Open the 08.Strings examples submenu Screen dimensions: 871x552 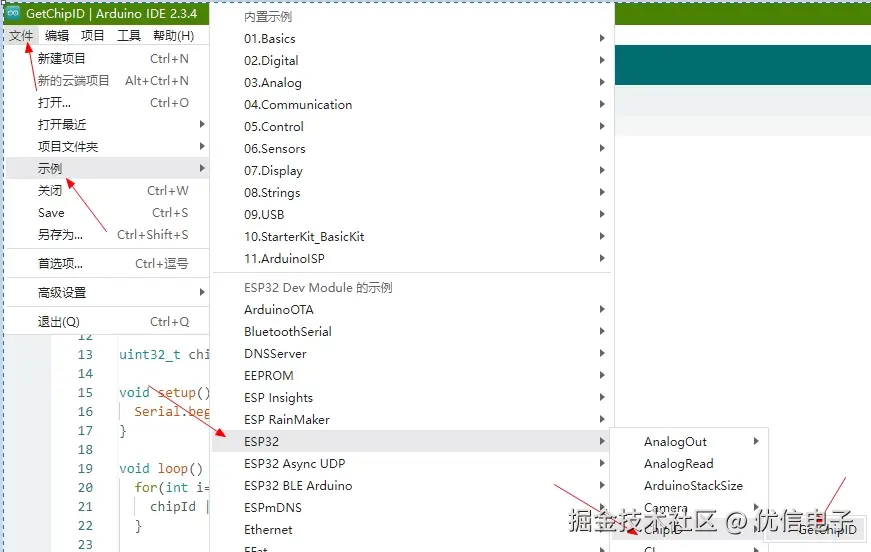point(412,193)
